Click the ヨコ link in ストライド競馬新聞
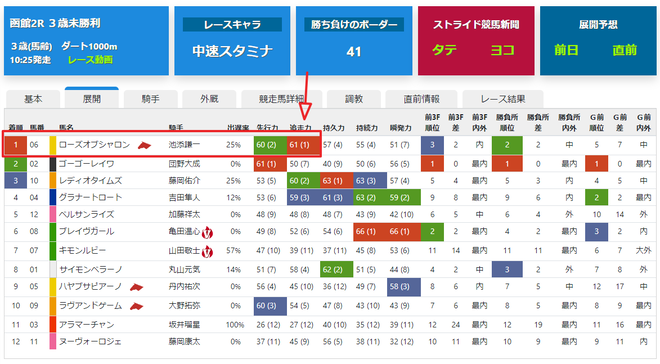Image resolution: width=660 pixels, height=364 pixels. [503, 50]
